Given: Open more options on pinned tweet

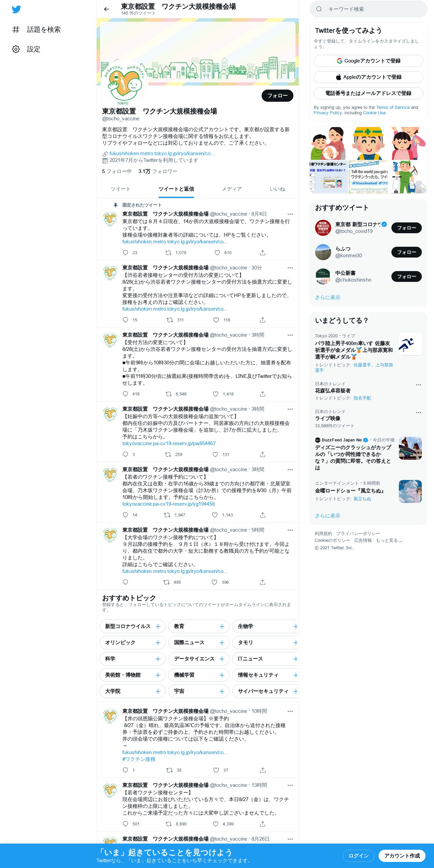Looking at the screenshot, I should coord(290,214).
